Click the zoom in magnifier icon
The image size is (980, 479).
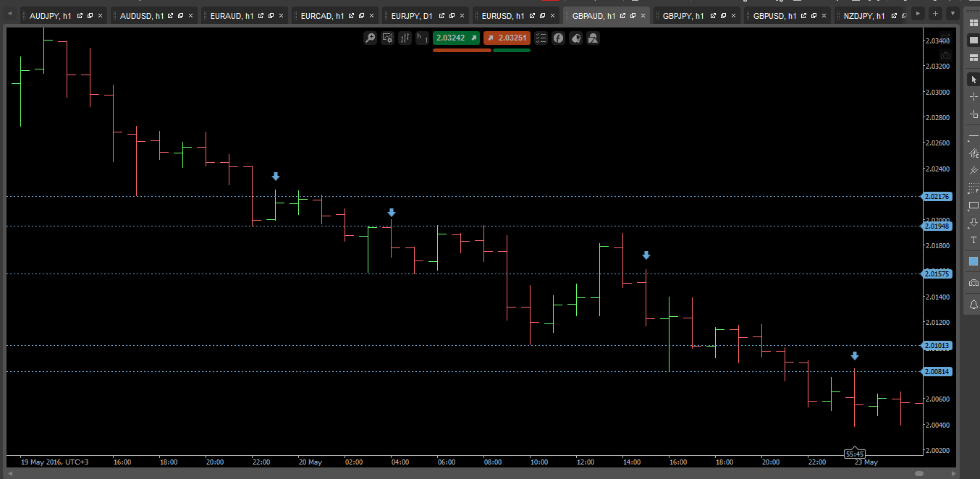pyautogui.click(x=371, y=38)
